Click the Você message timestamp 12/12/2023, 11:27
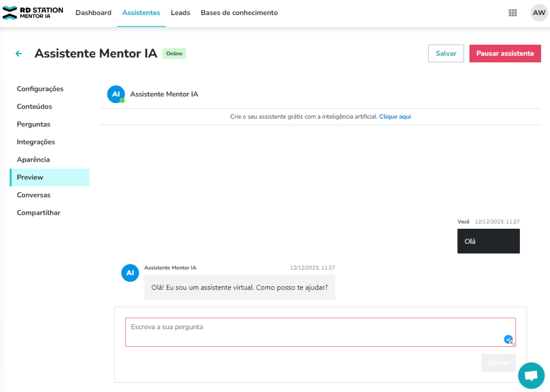The width and height of the screenshot is (550, 392). [497, 222]
